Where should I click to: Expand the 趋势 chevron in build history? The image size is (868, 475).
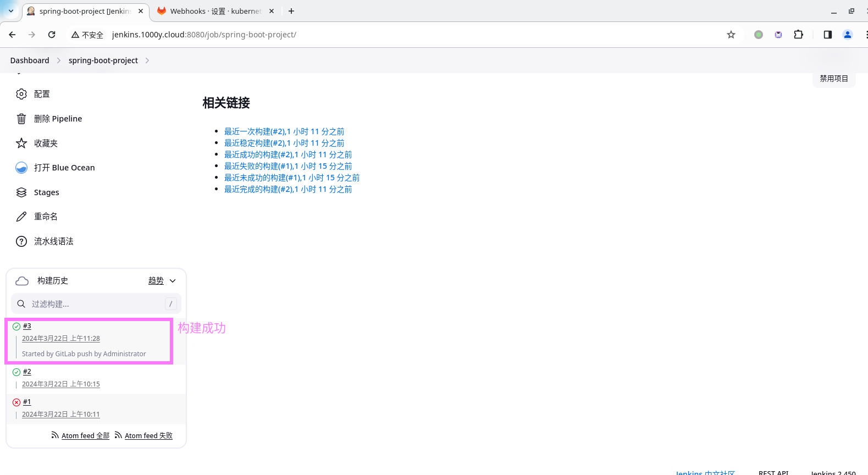pos(173,281)
